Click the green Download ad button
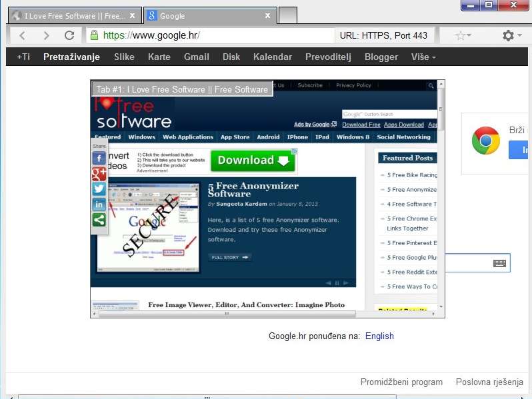Screen dimensions: 532x399 (x=253, y=161)
